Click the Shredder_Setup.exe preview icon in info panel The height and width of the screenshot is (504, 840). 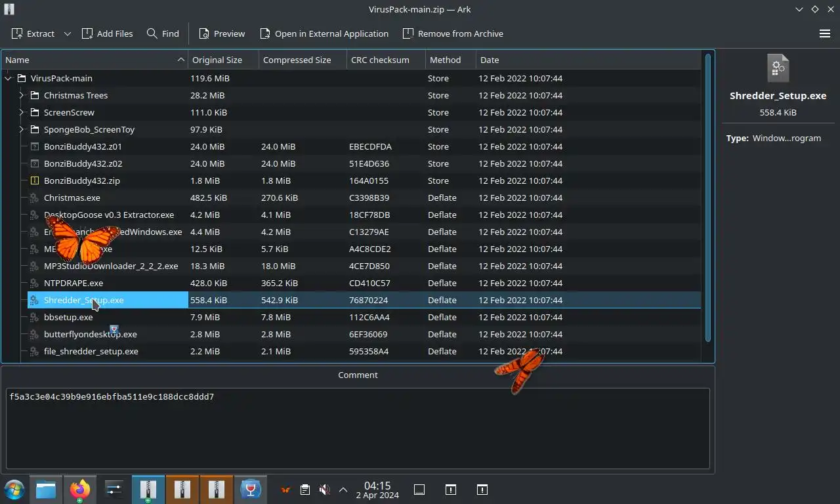(x=778, y=68)
